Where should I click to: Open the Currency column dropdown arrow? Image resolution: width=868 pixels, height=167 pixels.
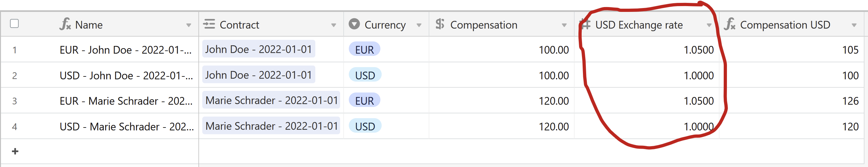click(419, 25)
